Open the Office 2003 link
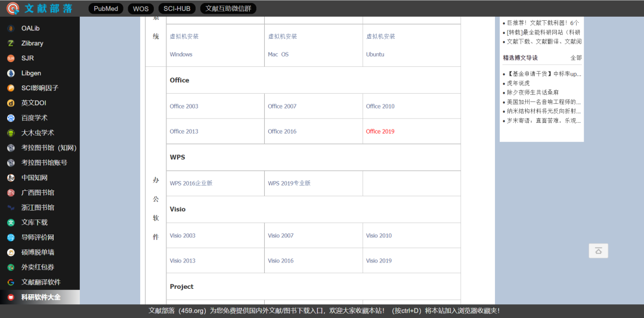Viewport: 644px width, 318px height. pyautogui.click(x=184, y=106)
